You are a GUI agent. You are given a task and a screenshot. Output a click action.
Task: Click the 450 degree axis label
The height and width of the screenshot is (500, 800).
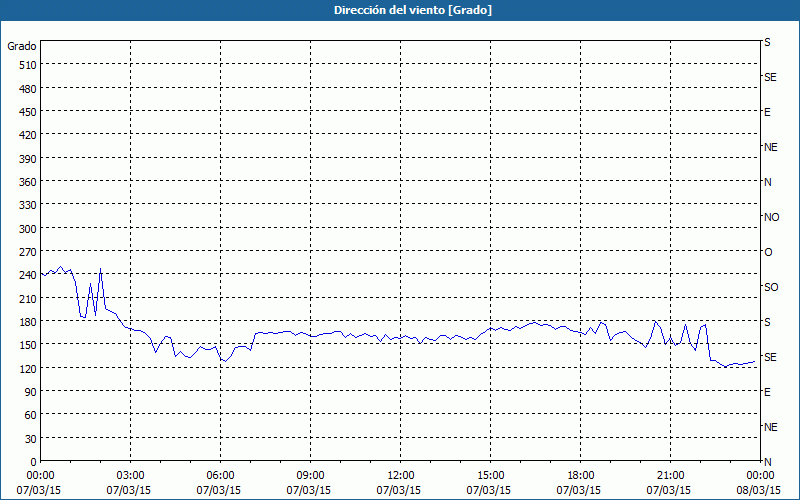tap(29, 112)
